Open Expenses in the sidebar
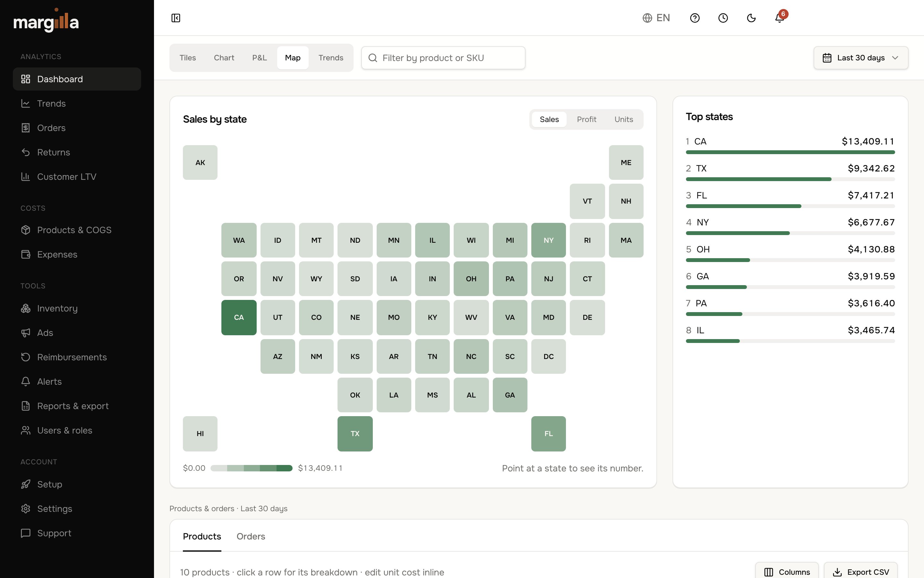Viewport: 924px width, 578px height. click(x=77, y=255)
